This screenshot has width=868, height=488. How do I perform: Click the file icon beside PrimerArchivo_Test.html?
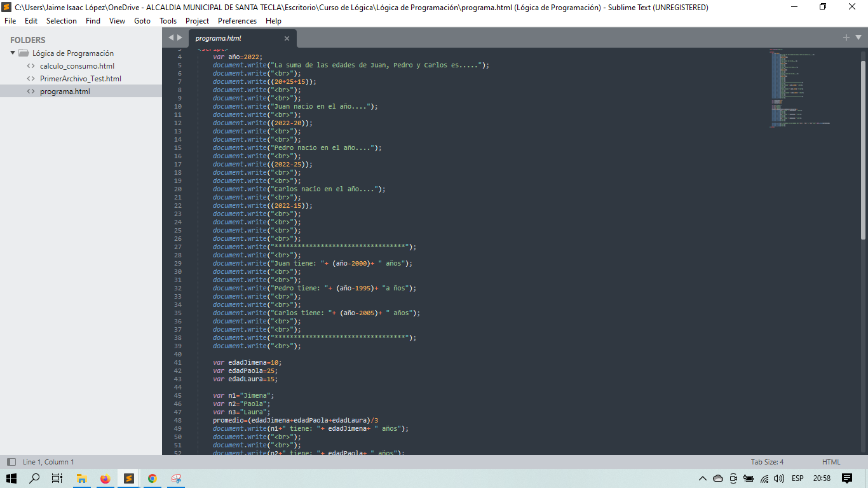click(31, 79)
